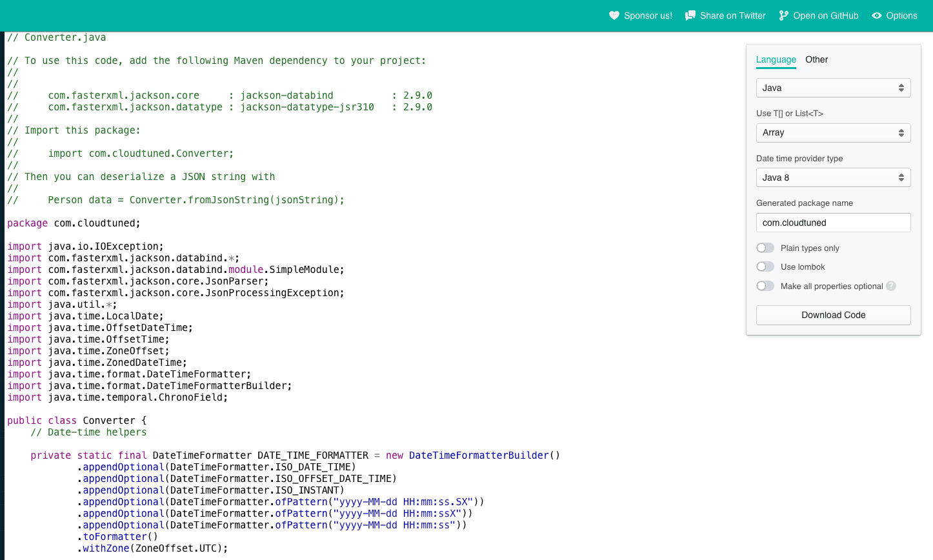
Task: Click the '.toFormatter()' code line
Action: point(117,537)
